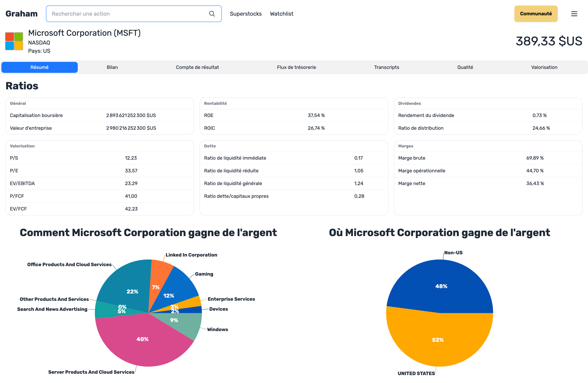
Task: Click the Ratios section heading
Action: pyautogui.click(x=22, y=86)
